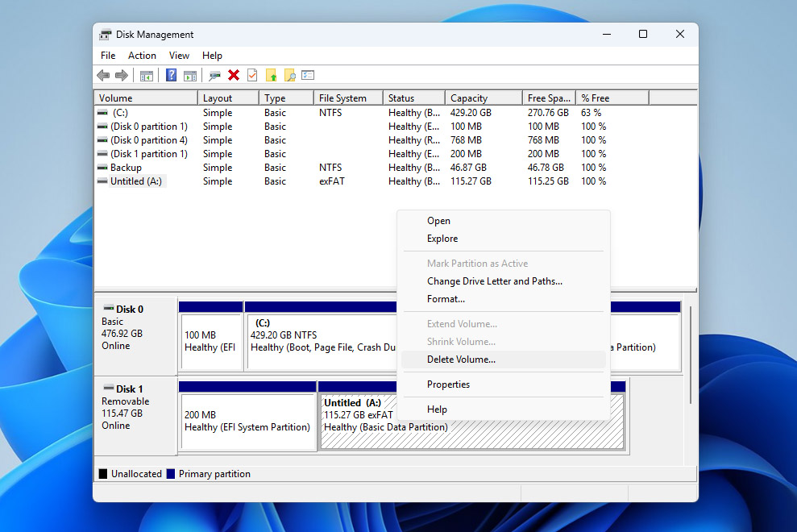The width and height of the screenshot is (797, 532).
Task: Click the Back navigation arrow on toolbar
Action: click(x=103, y=75)
